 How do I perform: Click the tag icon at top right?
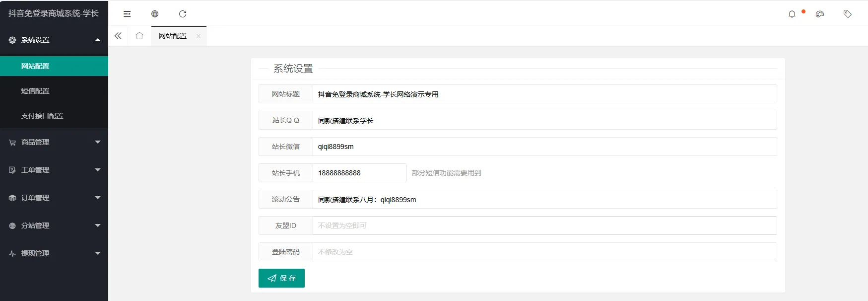848,14
